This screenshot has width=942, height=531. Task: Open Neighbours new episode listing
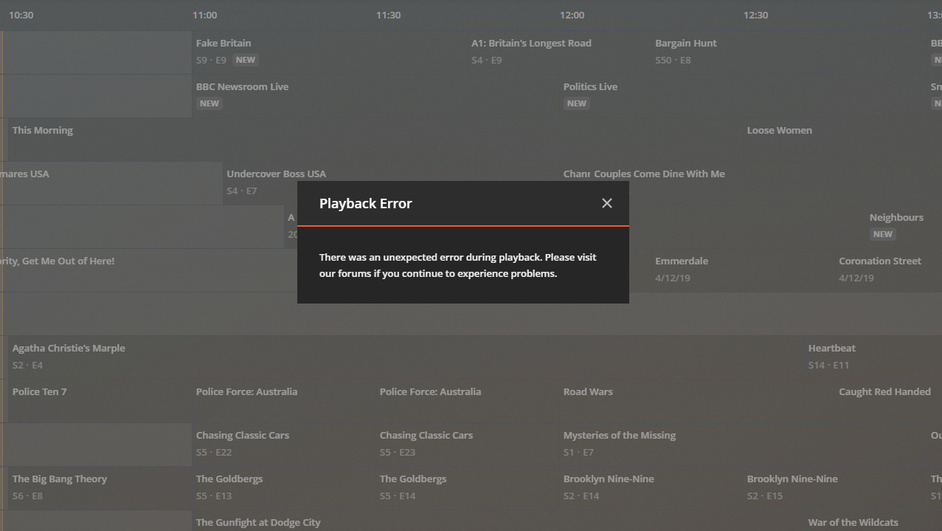click(x=904, y=226)
